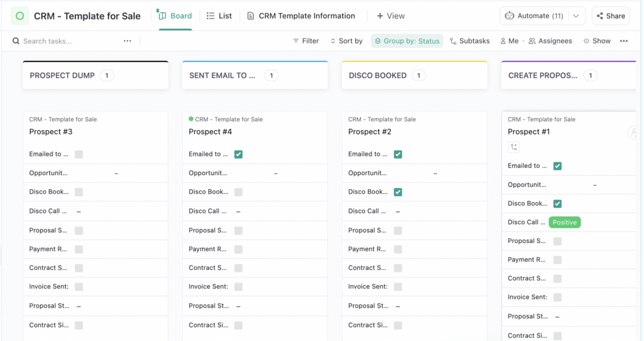Open the CRM Template Information tab
Screen dimensions: 644x341
coord(301,16)
